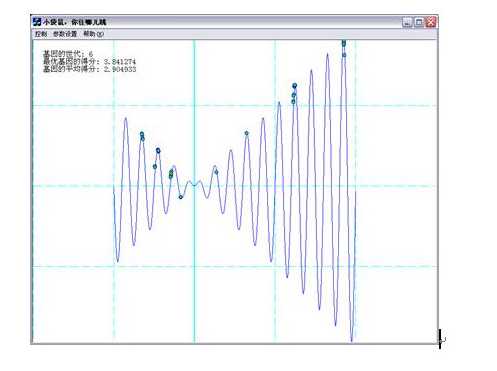
Task: Maximize the 小袋鼠 window
Action: click(419, 22)
